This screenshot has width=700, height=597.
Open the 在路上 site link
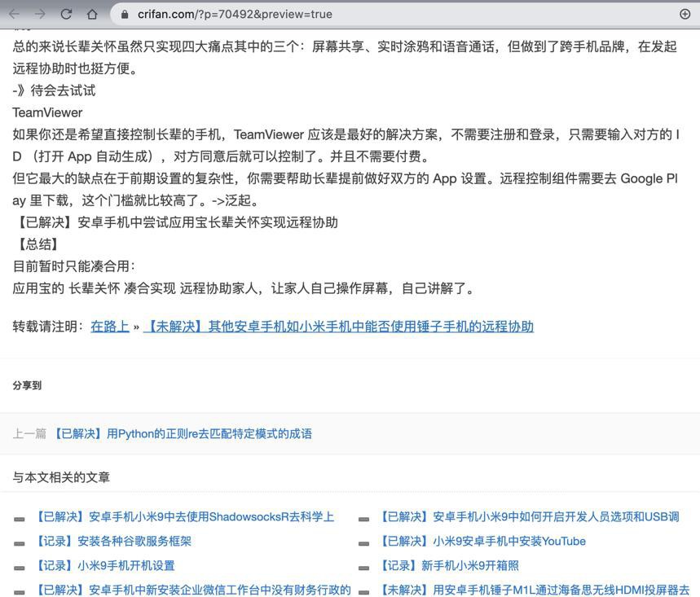click(x=110, y=326)
